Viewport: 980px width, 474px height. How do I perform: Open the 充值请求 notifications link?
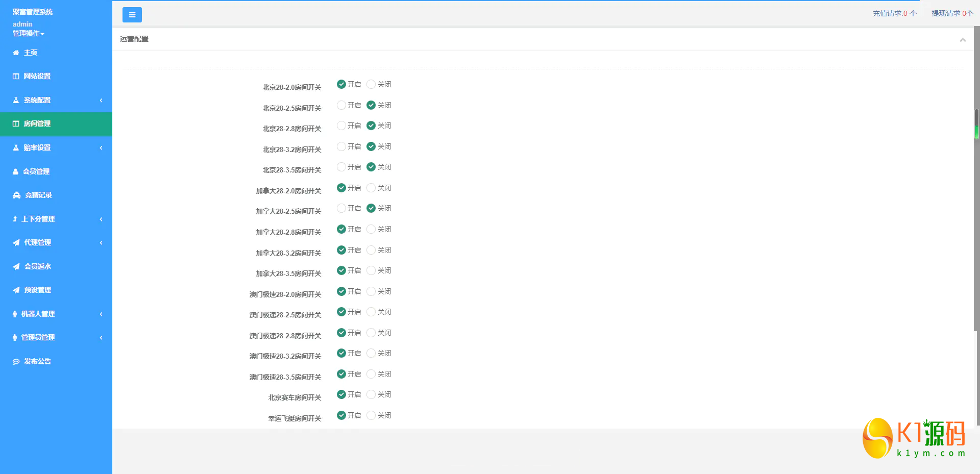click(894, 13)
